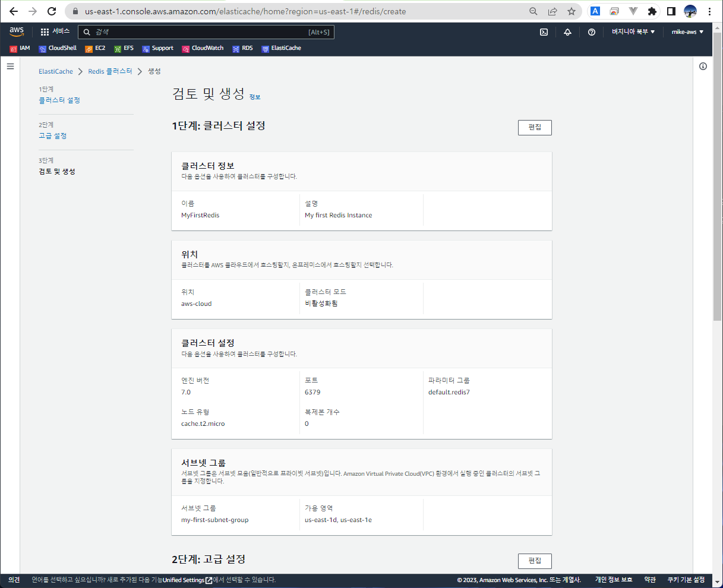Toggle the browser side panel icon
Screen dimensions: 723x588
coord(671,11)
